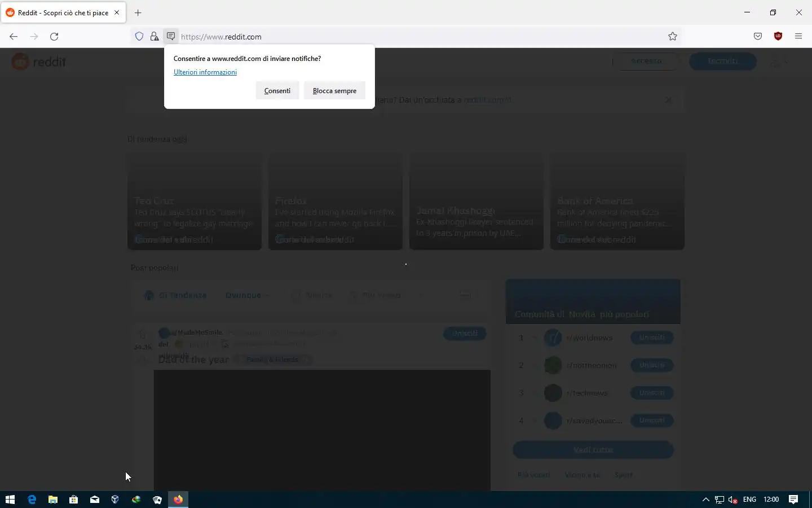
Task: Open the r/worldnews community link
Action: point(589,338)
